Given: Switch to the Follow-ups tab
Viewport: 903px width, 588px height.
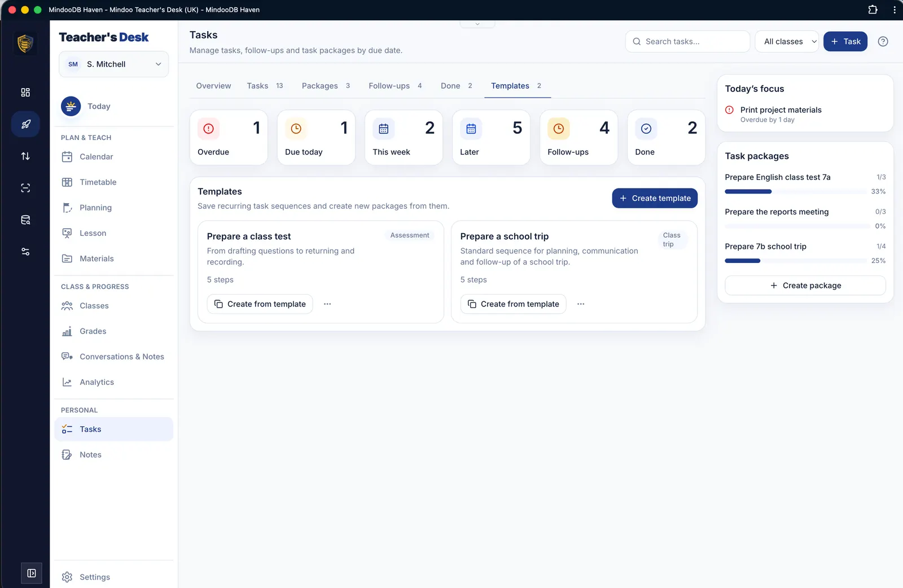Looking at the screenshot, I should (x=395, y=86).
